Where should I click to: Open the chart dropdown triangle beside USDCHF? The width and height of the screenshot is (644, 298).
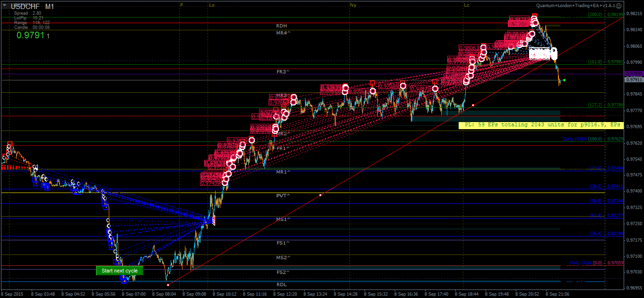tap(5, 6)
